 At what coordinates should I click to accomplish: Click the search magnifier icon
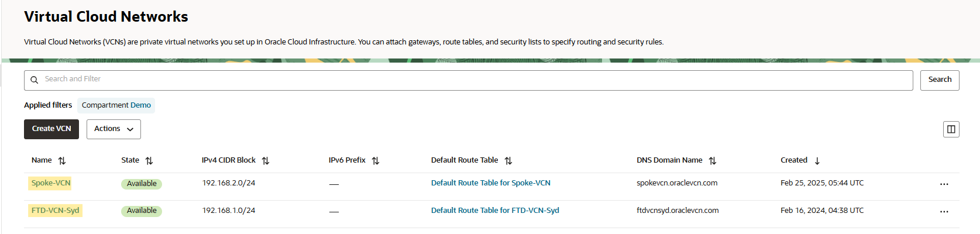pyautogui.click(x=35, y=80)
